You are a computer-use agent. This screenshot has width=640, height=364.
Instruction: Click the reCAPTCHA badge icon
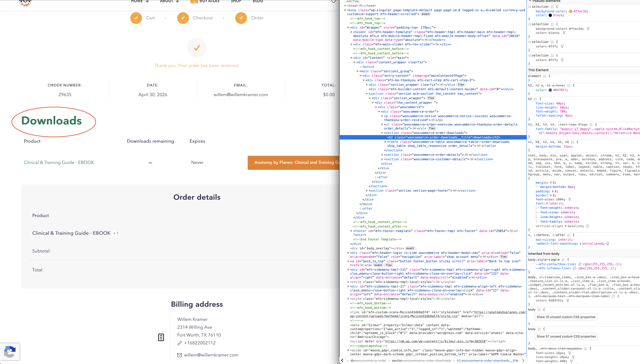10,352
